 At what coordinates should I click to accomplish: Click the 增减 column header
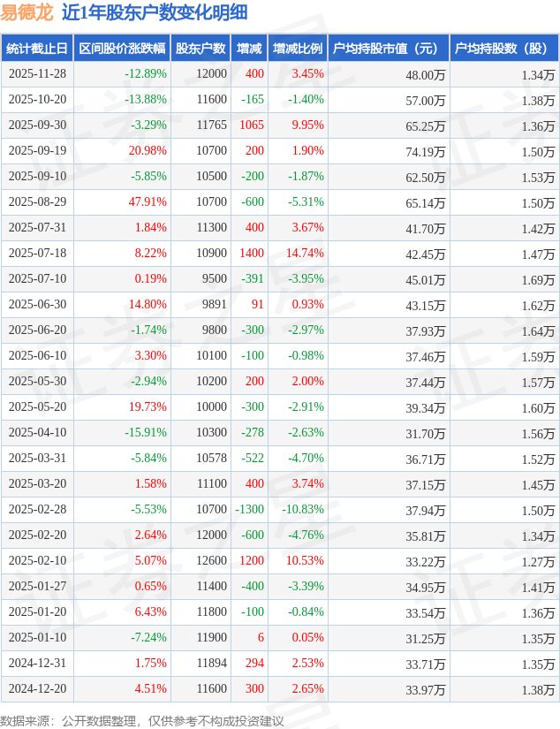click(x=249, y=49)
